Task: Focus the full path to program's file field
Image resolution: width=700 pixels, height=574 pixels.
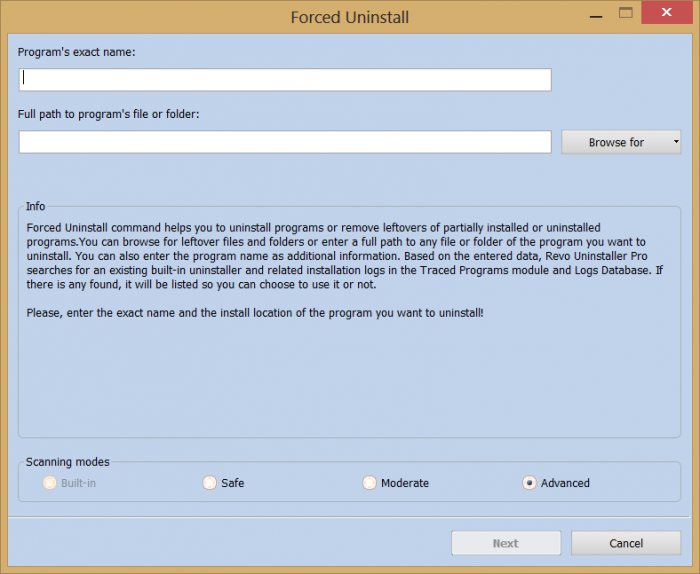Action: [x=285, y=142]
